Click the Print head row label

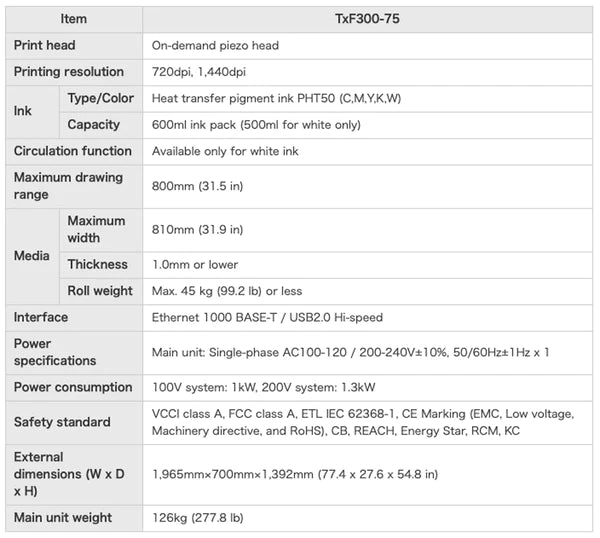pos(44,45)
